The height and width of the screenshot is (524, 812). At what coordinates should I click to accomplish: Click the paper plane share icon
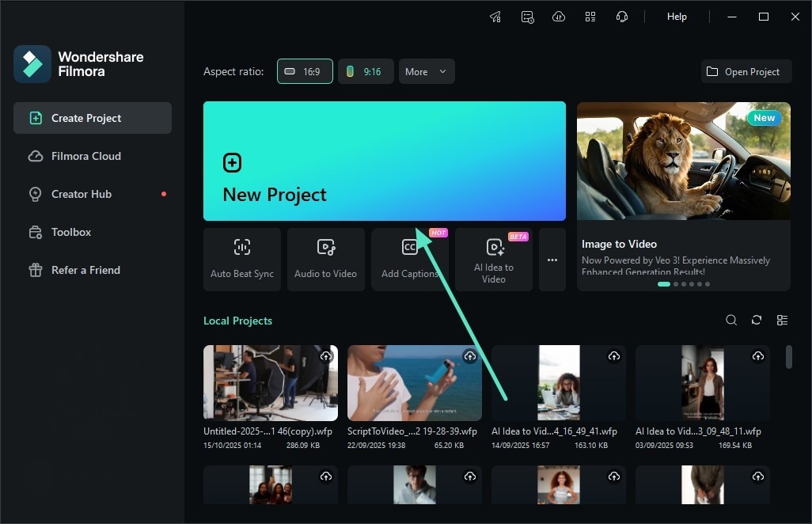pyautogui.click(x=495, y=16)
